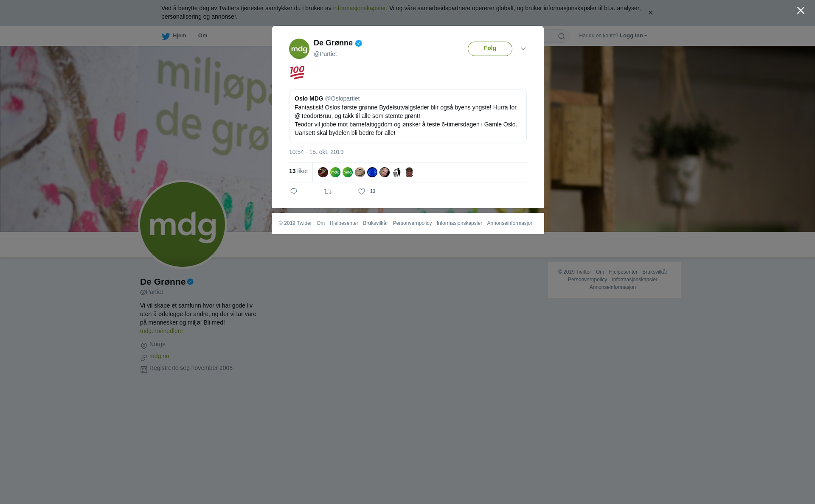This screenshot has height=504, width=815.
Task: Dismiss the cookie notice banner
Action: [650, 13]
